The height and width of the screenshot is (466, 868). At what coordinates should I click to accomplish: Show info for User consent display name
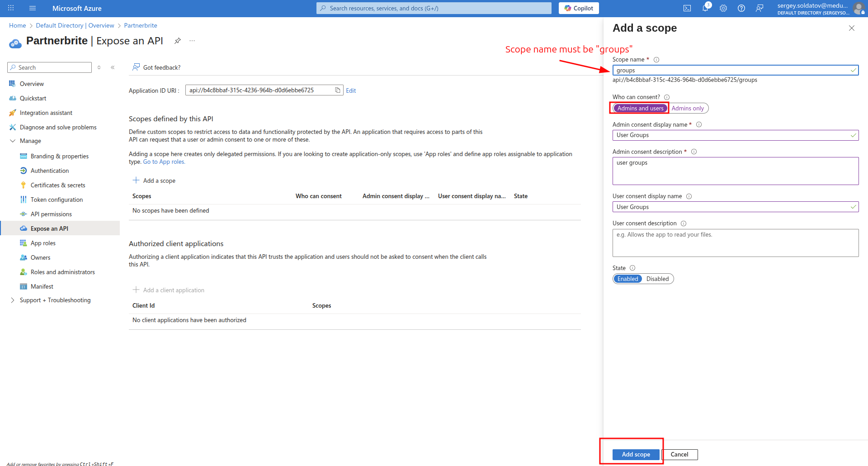[689, 196]
